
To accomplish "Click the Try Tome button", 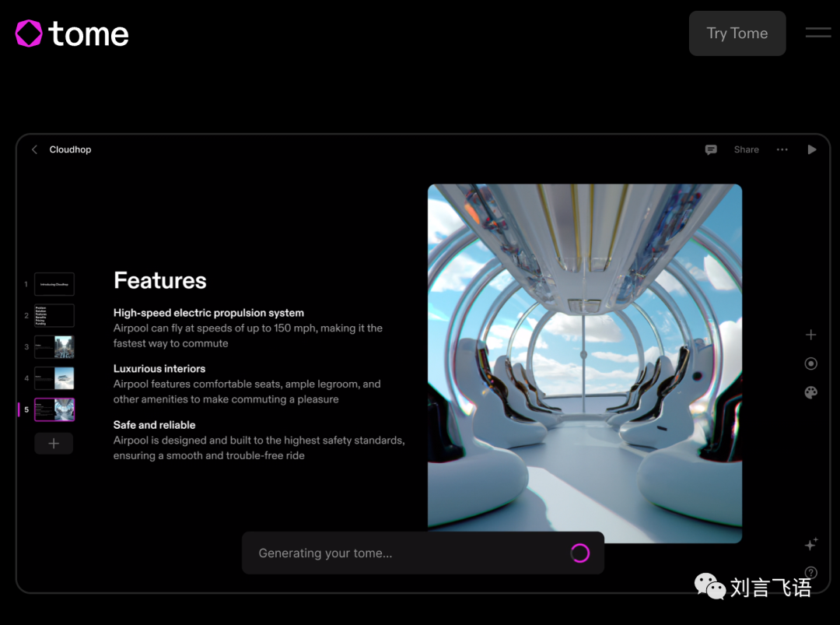I will coord(737,33).
